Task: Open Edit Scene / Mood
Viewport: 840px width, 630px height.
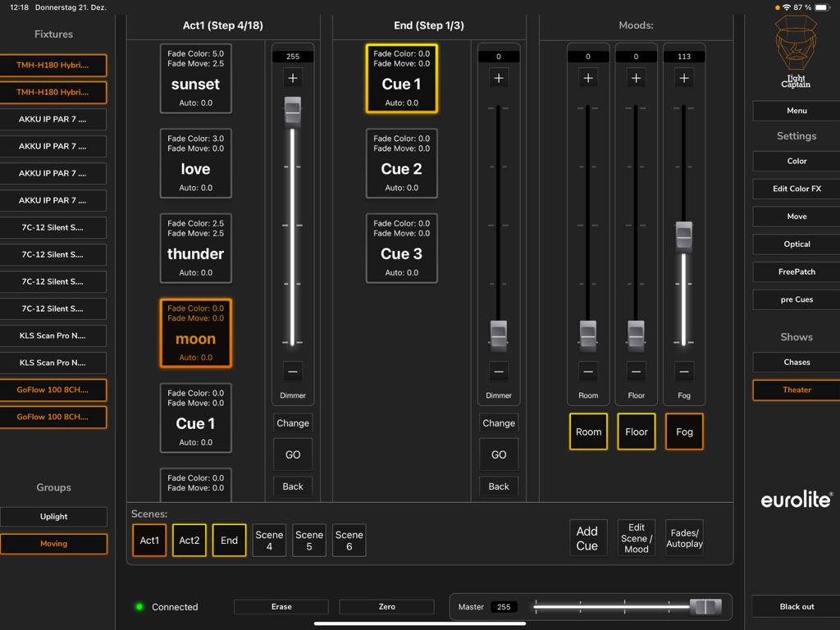Action: click(636, 537)
